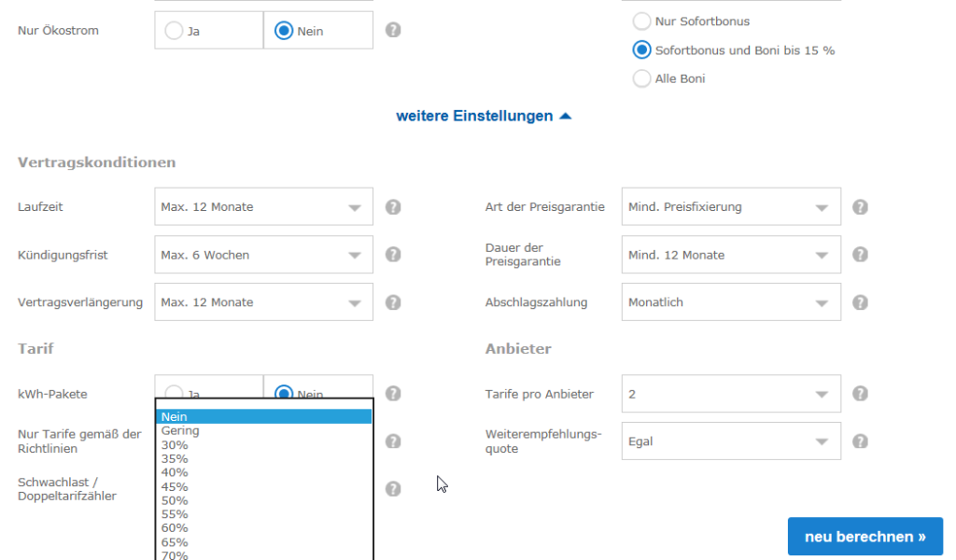Pick 'Nein' highlighted option in list

[174, 417]
